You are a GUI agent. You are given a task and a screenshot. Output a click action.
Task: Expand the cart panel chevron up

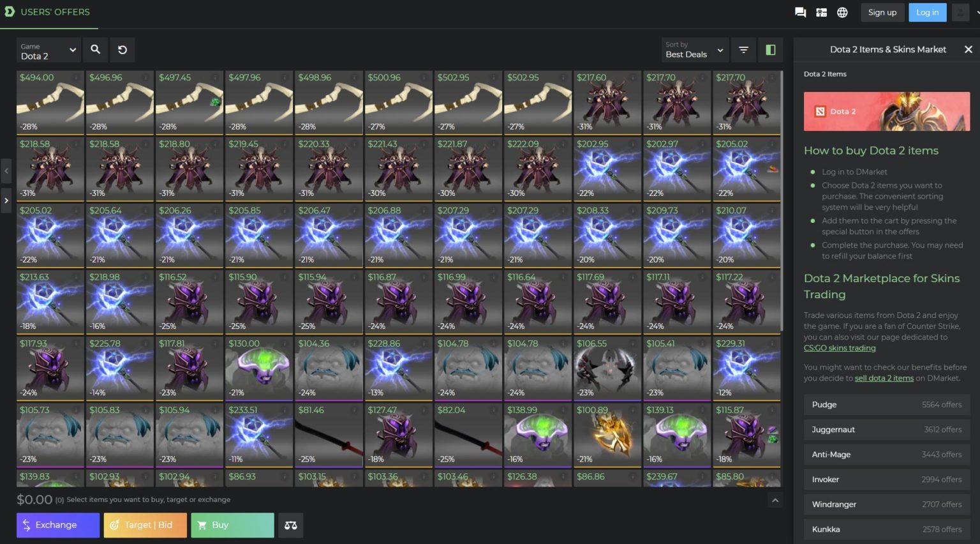click(775, 500)
